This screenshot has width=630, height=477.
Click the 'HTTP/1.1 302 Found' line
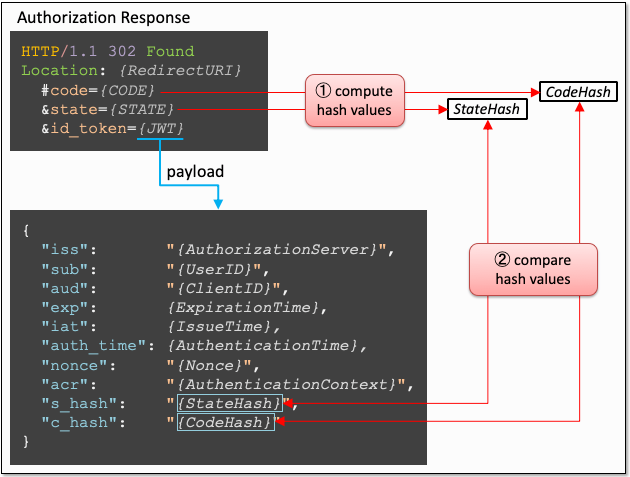click(108, 51)
